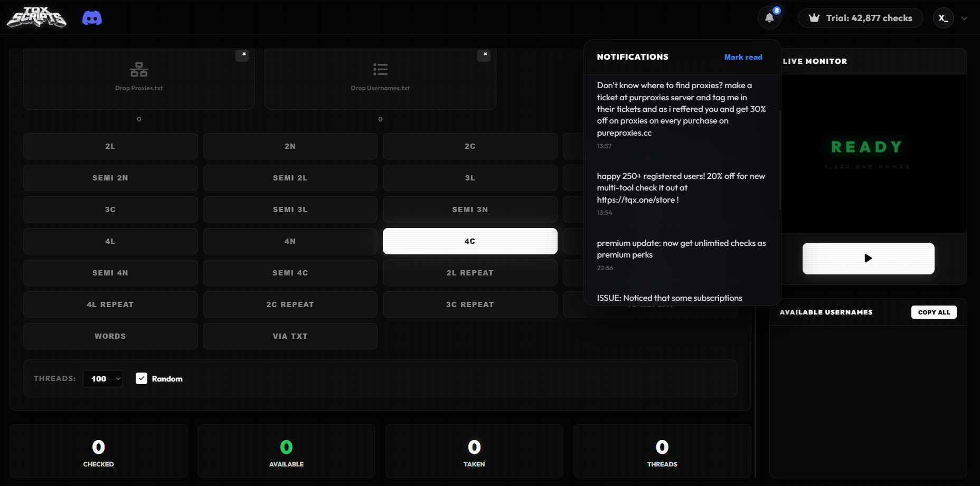980x486 pixels.
Task: Select 2C REPEAT mode
Action: click(290, 304)
